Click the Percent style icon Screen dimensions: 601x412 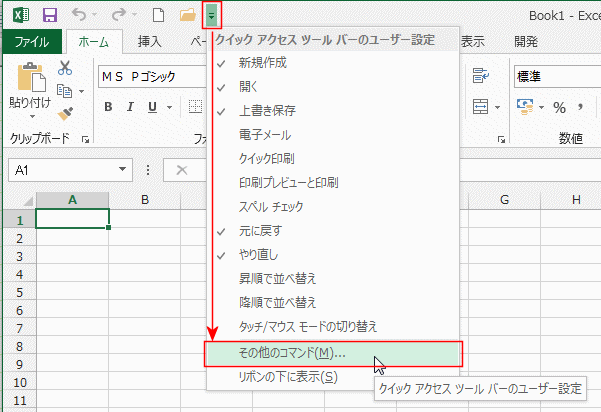[559, 107]
